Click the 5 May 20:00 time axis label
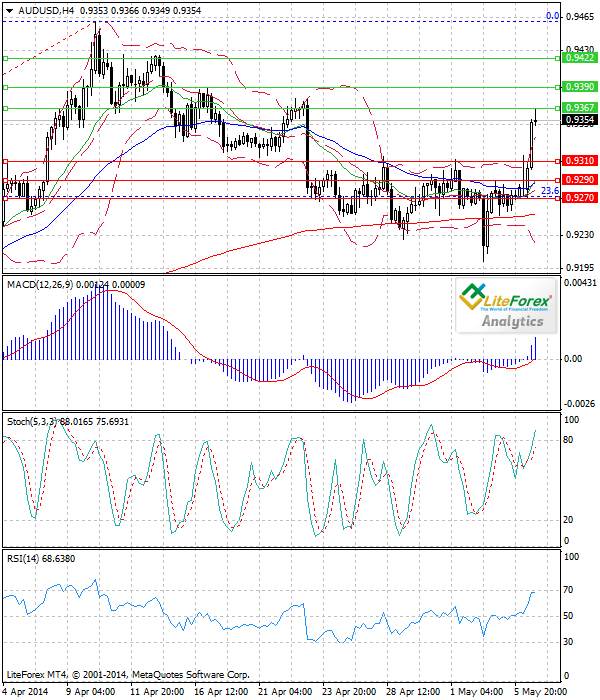 tap(535, 691)
